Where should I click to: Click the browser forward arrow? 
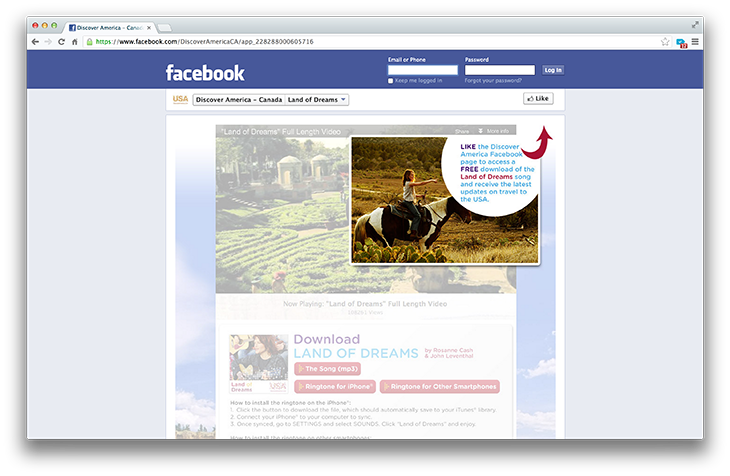point(48,42)
